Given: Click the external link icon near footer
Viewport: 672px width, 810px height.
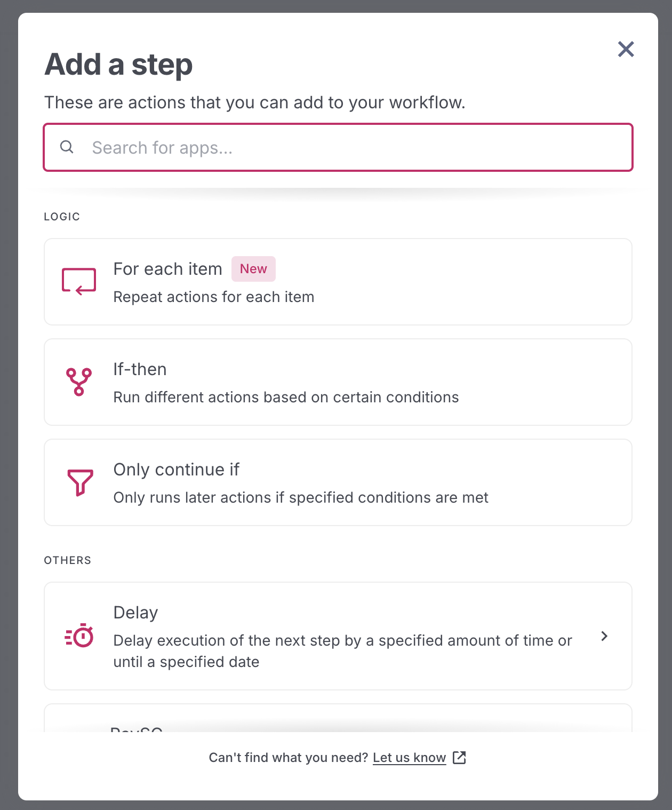Looking at the screenshot, I should click(x=459, y=758).
